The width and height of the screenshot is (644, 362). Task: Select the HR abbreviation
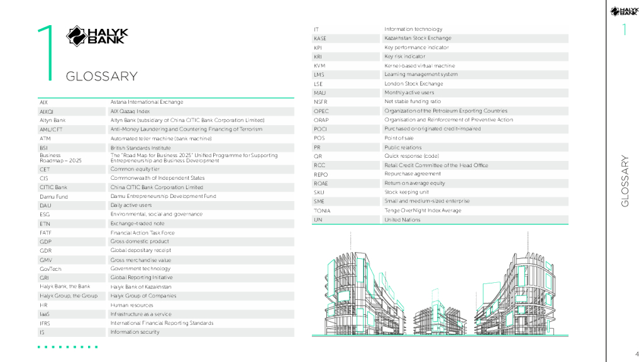point(43,305)
